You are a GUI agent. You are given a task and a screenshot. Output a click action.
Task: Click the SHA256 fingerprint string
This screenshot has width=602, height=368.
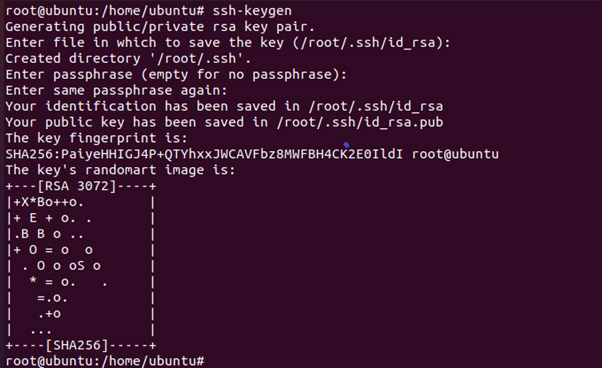point(204,154)
